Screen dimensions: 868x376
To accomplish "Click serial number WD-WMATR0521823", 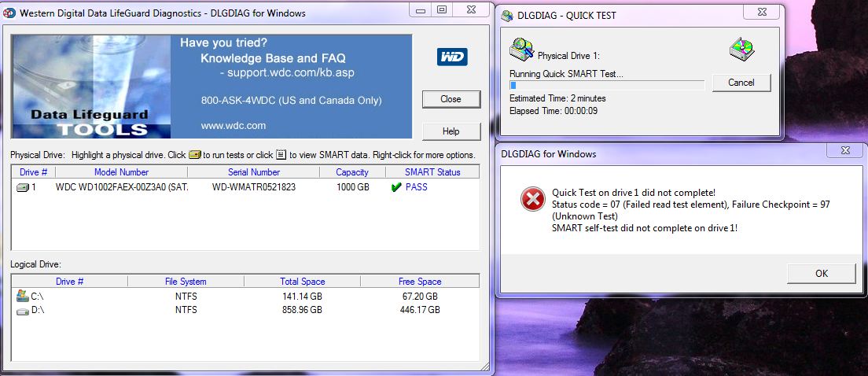I will pos(253,187).
